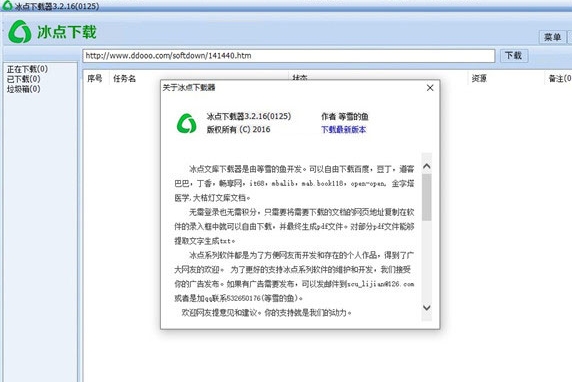
Task: Click the 版权所有 (C) 2016 text
Action: pyautogui.click(x=239, y=129)
